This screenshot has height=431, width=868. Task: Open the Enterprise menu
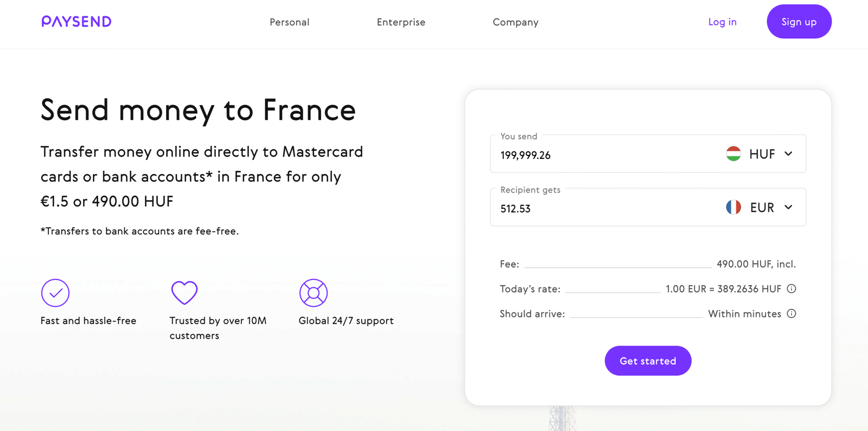coord(401,22)
